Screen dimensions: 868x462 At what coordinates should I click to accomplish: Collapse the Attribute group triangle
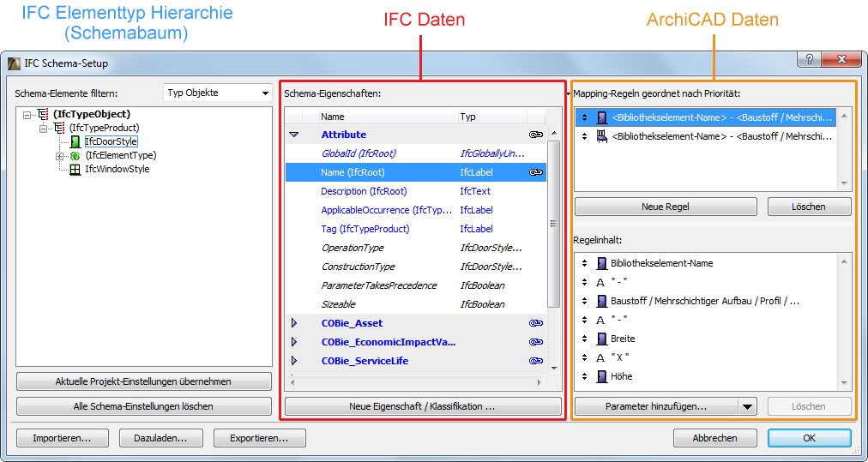(x=294, y=135)
